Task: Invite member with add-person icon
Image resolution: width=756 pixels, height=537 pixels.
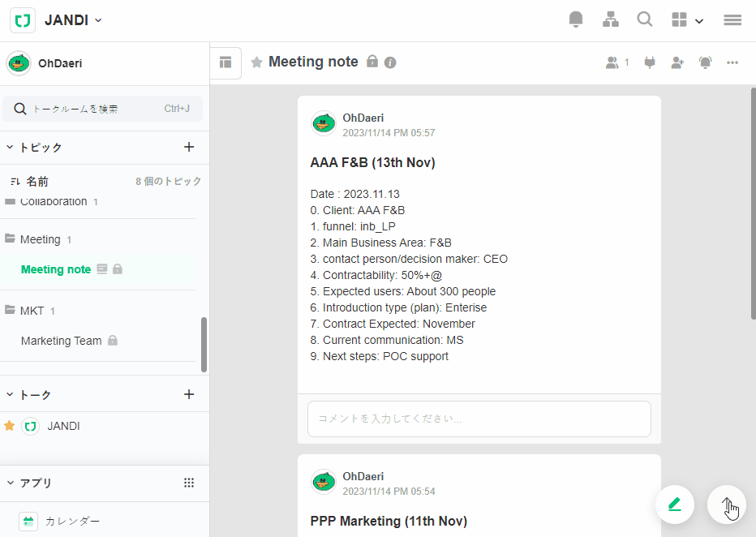Action: pyautogui.click(x=677, y=62)
